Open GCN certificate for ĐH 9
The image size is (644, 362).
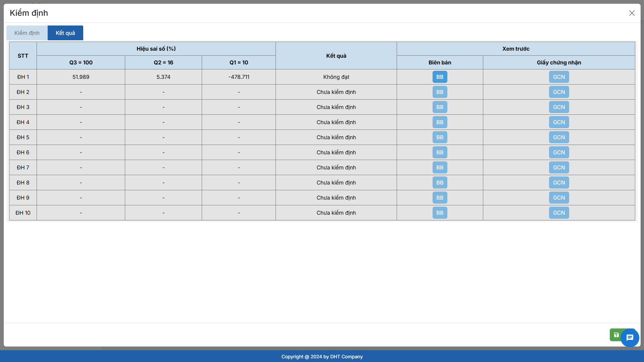coord(559,198)
